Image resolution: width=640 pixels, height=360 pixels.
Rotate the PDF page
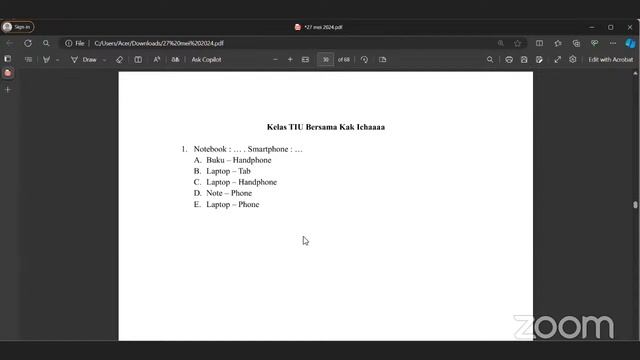(x=364, y=60)
